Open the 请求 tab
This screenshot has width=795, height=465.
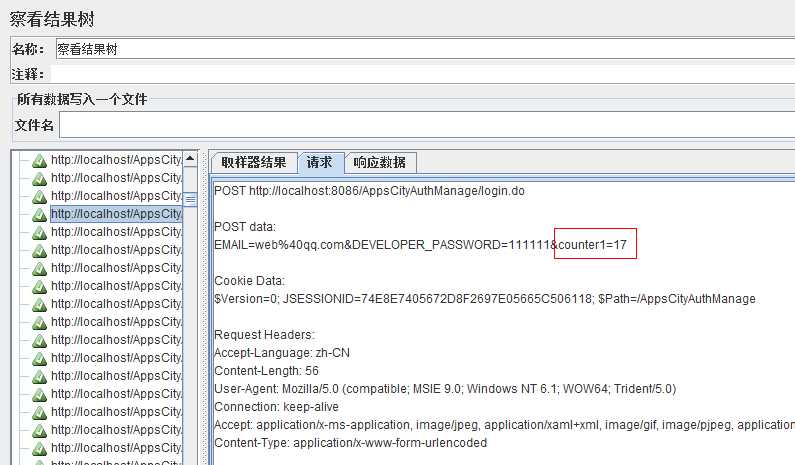point(319,162)
